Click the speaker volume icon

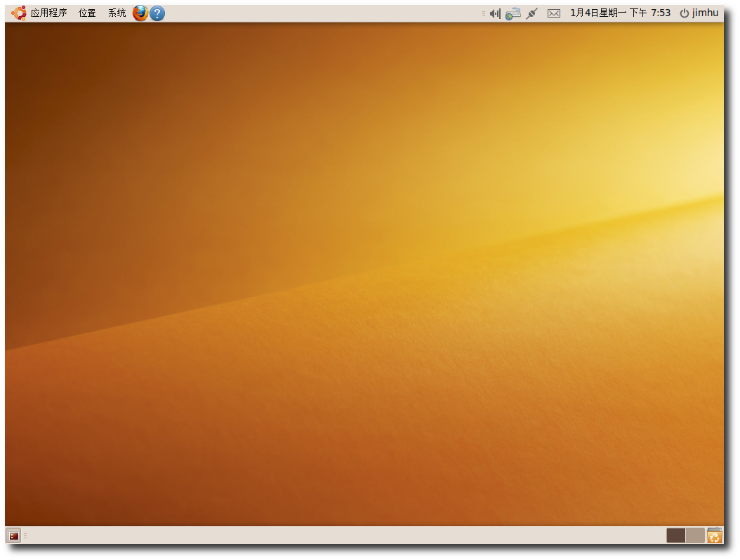click(x=495, y=13)
